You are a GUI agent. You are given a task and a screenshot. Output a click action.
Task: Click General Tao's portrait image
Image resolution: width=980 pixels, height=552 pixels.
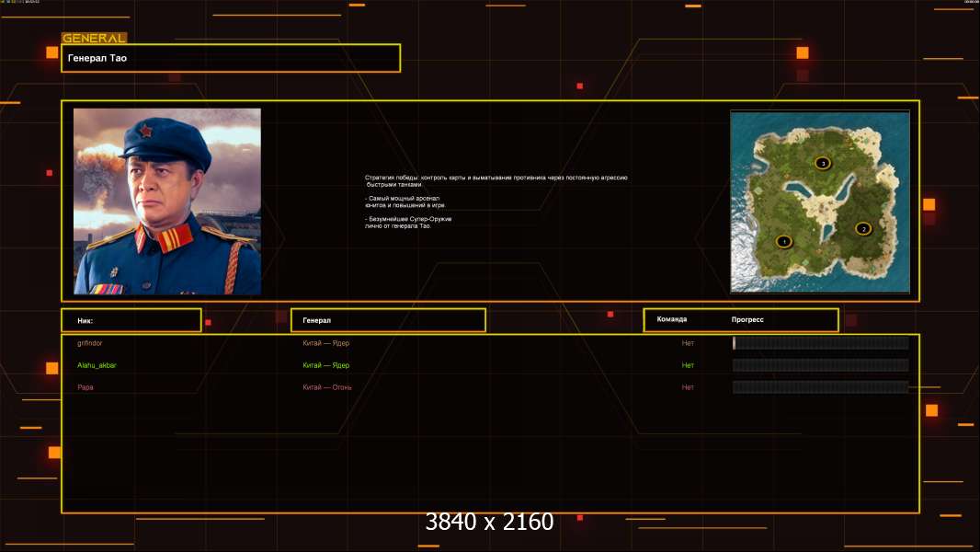click(x=167, y=201)
